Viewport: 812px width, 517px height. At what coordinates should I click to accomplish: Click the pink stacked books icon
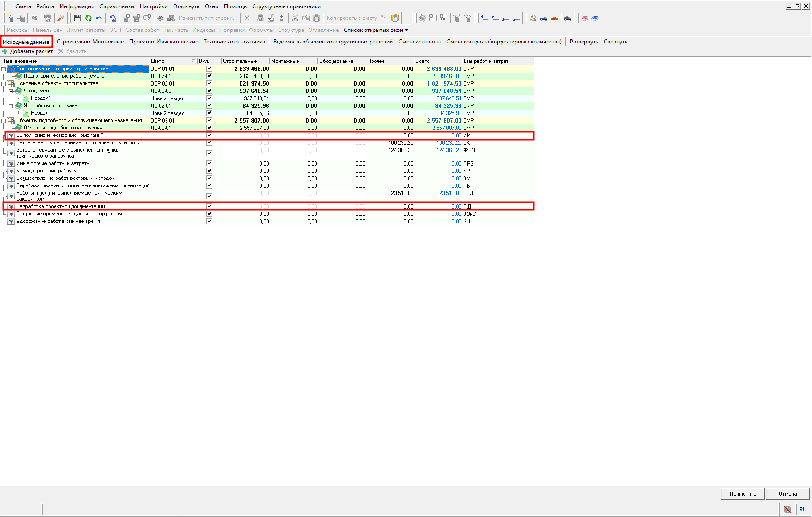584,18
